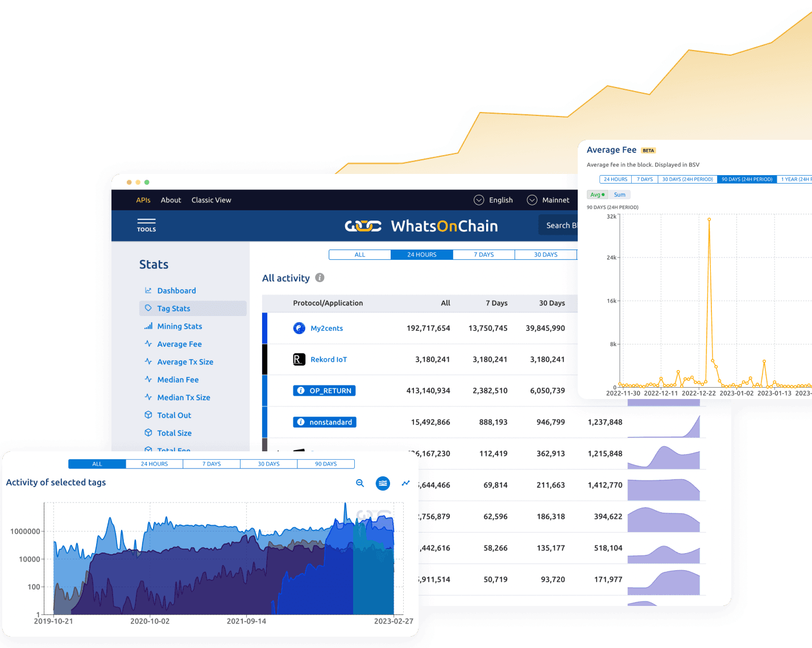The width and height of the screenshot is (812, 648).
Task: Click the Average Tx Size pulse icon
Action: (148, 362)
